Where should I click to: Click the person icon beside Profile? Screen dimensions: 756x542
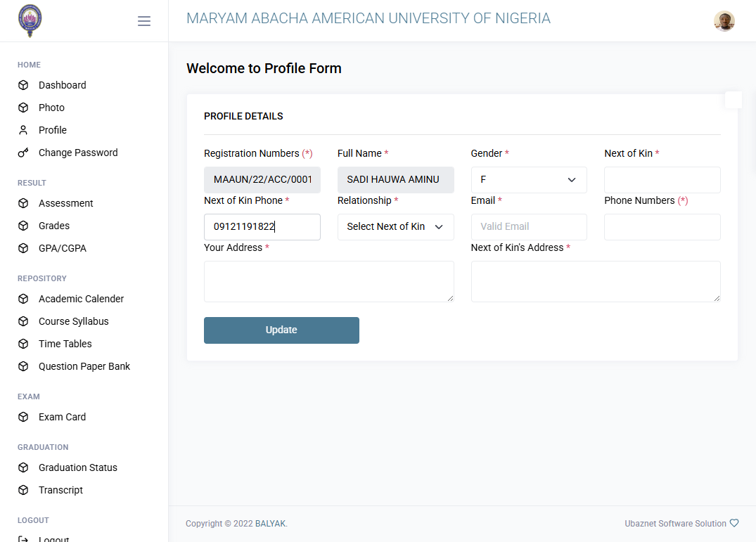click(x=23, y=130)
